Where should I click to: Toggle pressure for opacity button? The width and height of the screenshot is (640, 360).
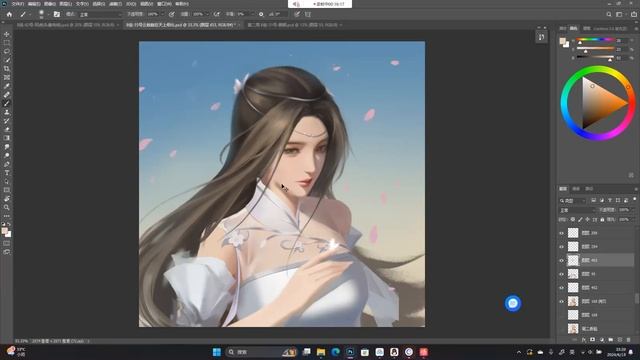click(172, 14)
